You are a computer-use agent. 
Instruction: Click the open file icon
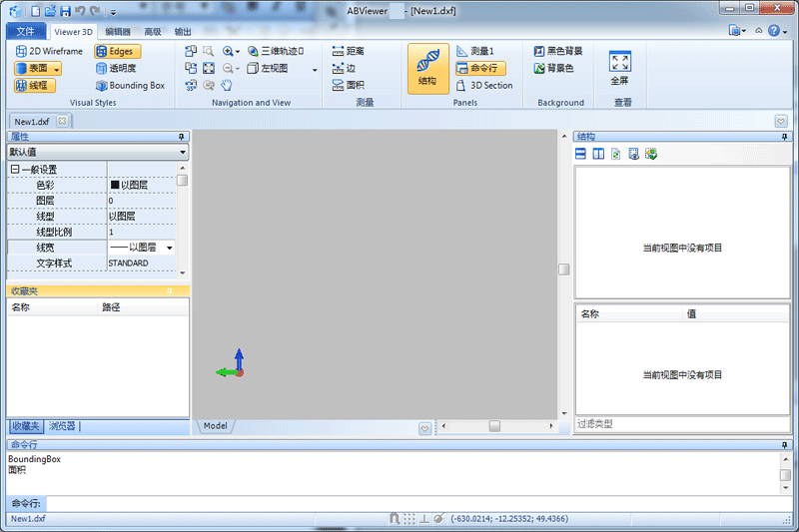click(x=50, y=11)
